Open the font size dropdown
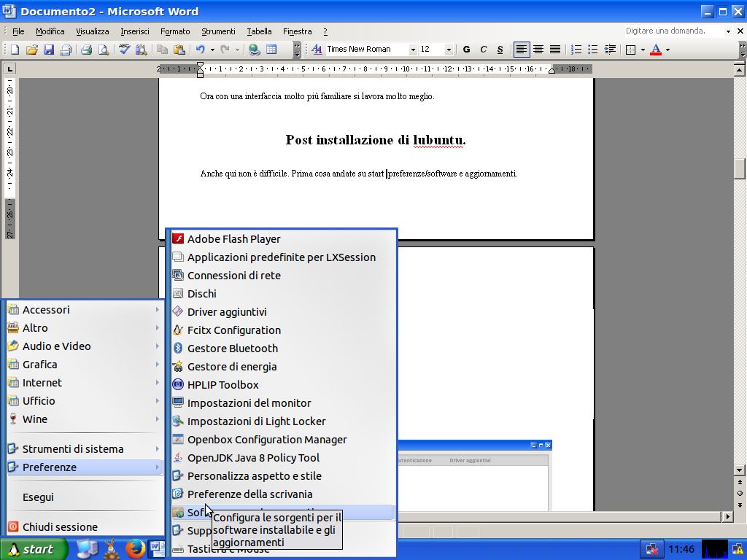The width and height of the screenshot is (747, 560). [x=448, y=50]
